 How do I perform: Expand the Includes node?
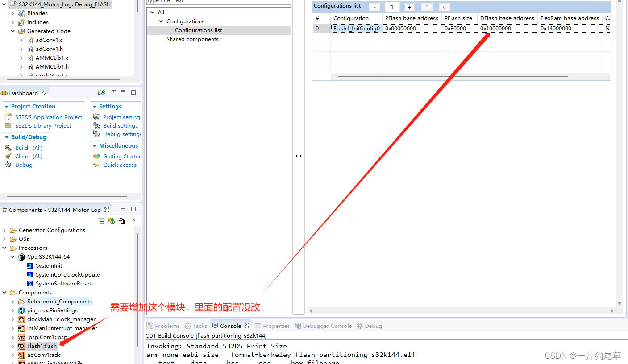[x=13, y=22]
